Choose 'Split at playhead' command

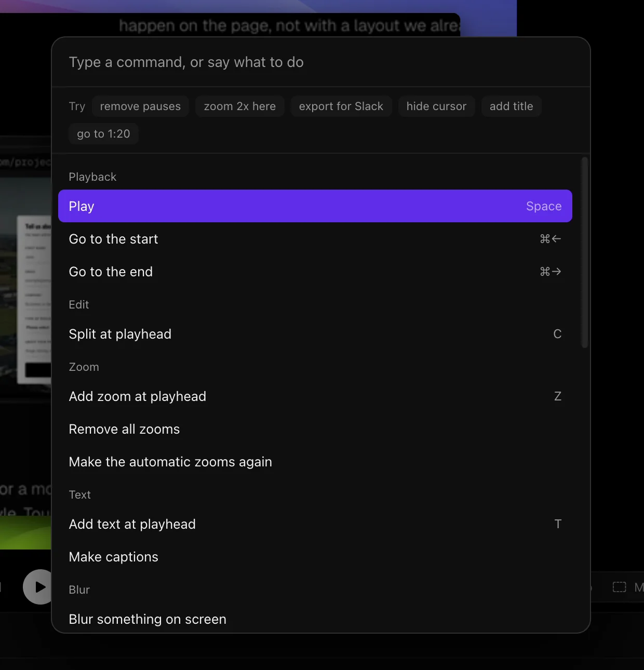[x=315, y=334]
